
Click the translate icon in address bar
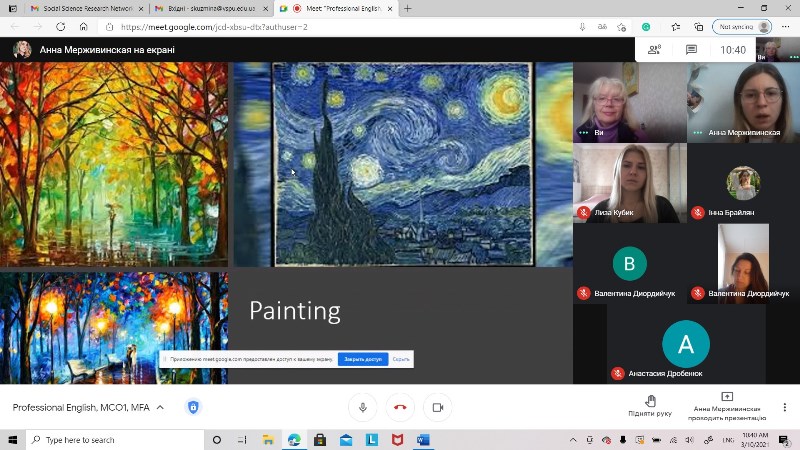(x=602, y=27)
